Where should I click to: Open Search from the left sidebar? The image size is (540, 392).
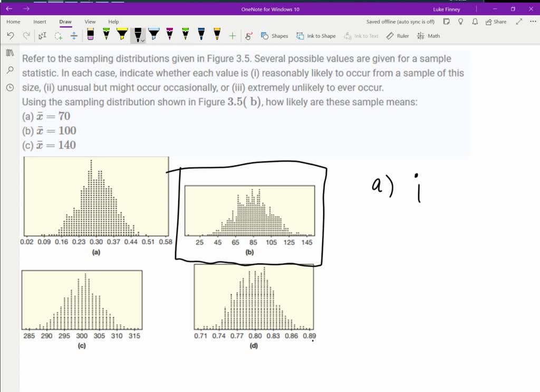[x=9, y=70]
